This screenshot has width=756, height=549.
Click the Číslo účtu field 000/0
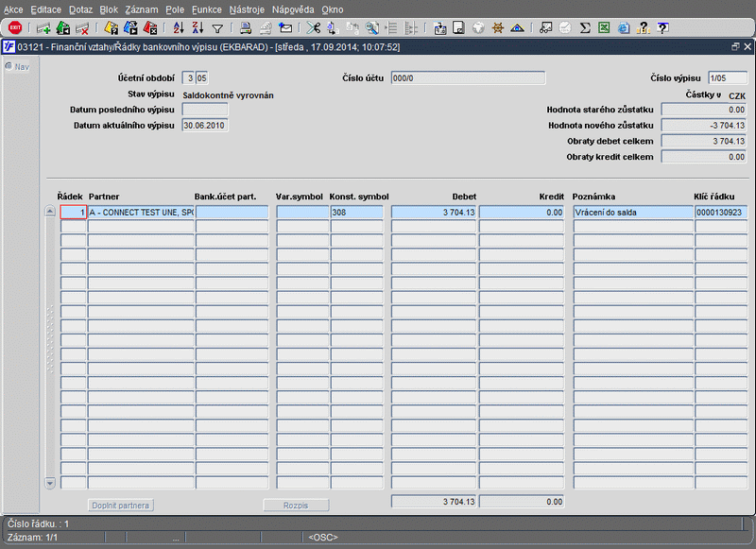(x=468, y=78)
